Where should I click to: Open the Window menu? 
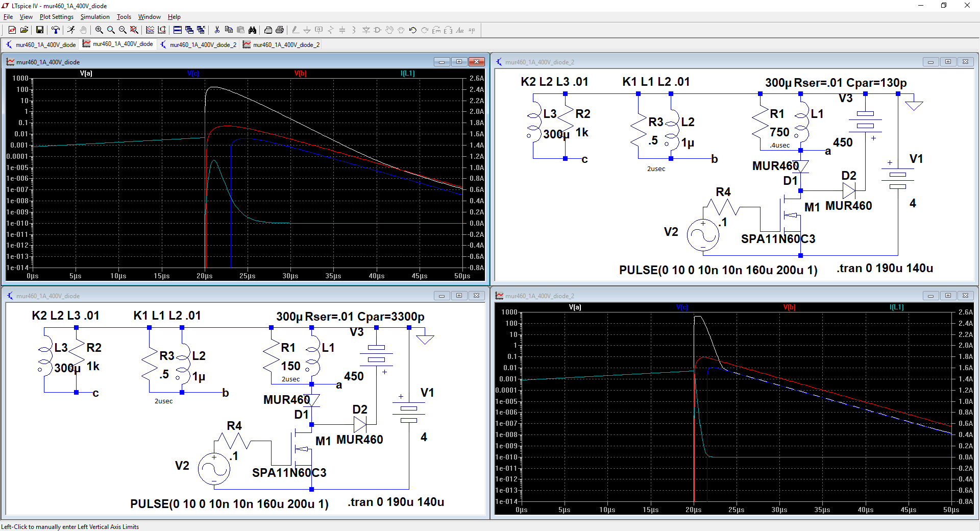(150, 17)
